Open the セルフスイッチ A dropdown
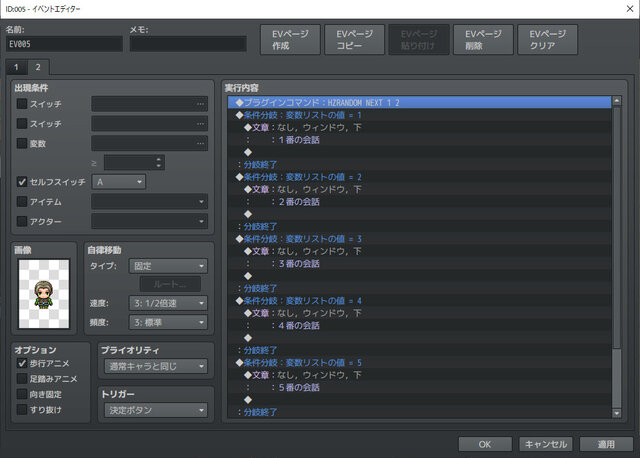Screen dimensions: 640x458 118,182
